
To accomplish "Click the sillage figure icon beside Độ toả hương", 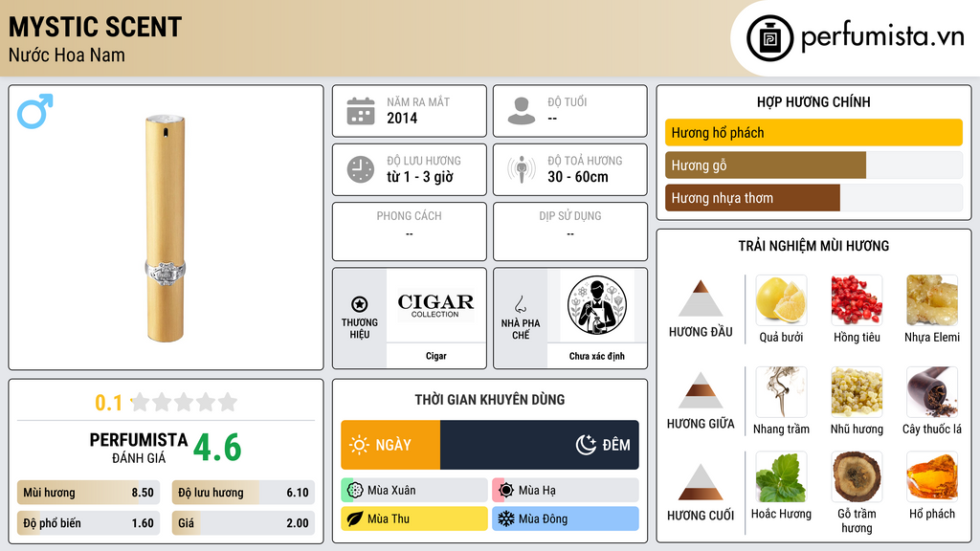I will pos(522,169).
